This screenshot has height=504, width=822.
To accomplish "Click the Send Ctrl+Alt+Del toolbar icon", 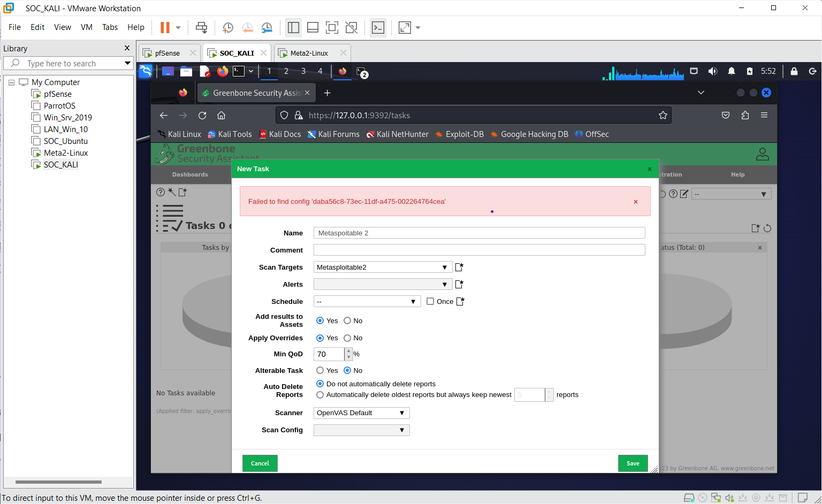I will 201,27.
